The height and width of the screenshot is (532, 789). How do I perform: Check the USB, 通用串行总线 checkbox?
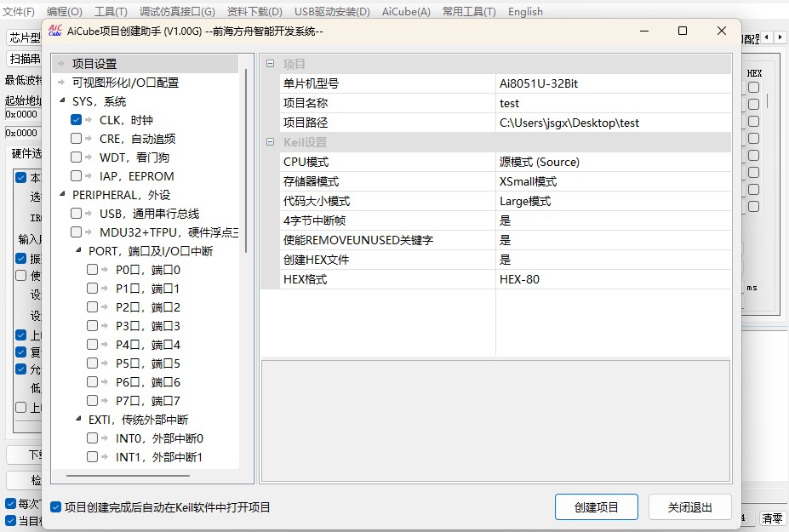[76, 214]
